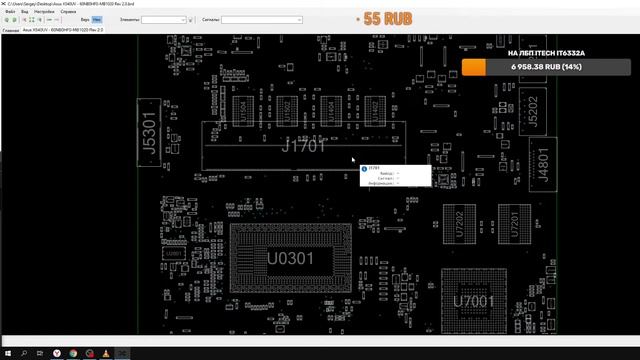
Task: Open the Файл menu
Action: point(10,12)
